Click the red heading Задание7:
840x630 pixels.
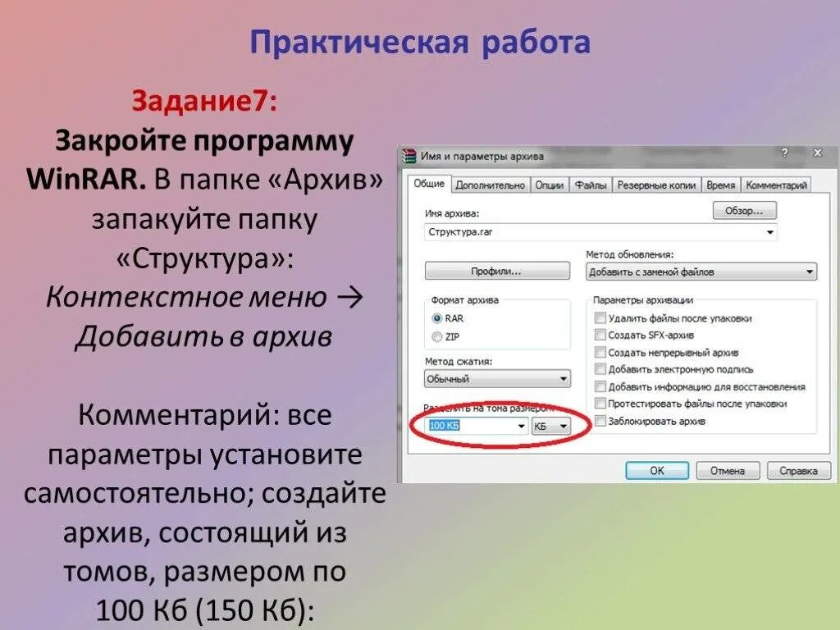pos(204,100)
